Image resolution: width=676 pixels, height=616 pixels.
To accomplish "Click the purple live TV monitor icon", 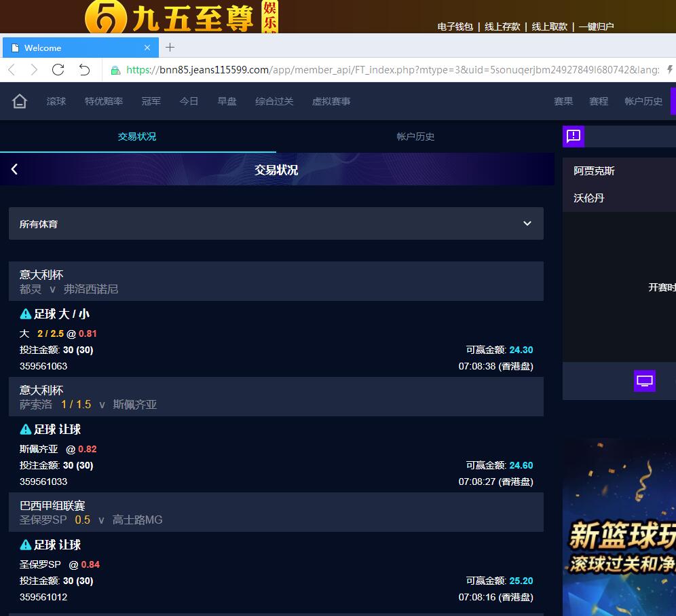I will click(645, 381).
